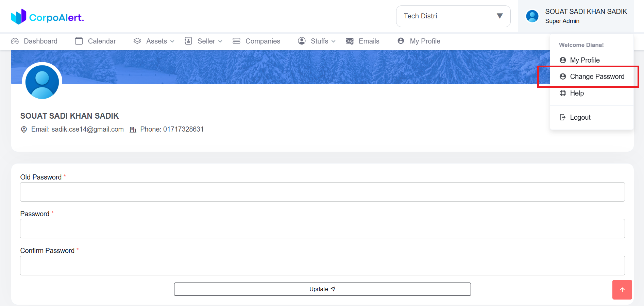644x306 pixels.
Task: Click the CorpoAlert logo
Action: tap(47, 16)
